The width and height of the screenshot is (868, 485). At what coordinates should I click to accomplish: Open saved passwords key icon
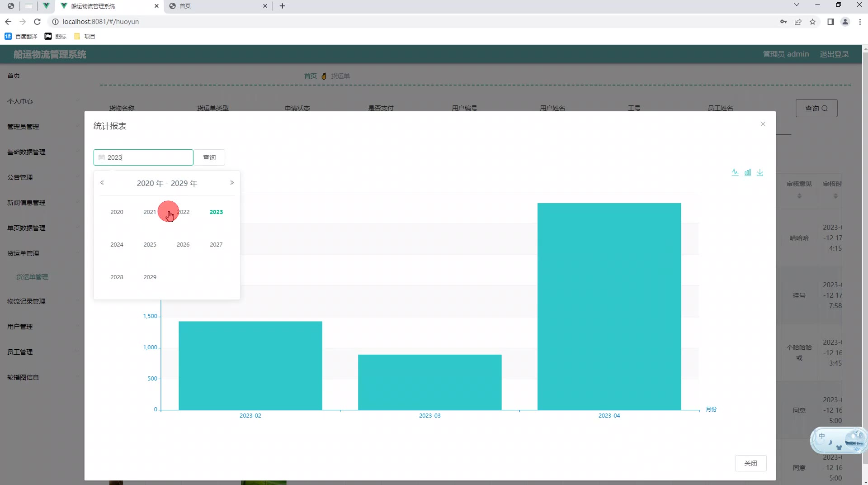pos(783,22)
